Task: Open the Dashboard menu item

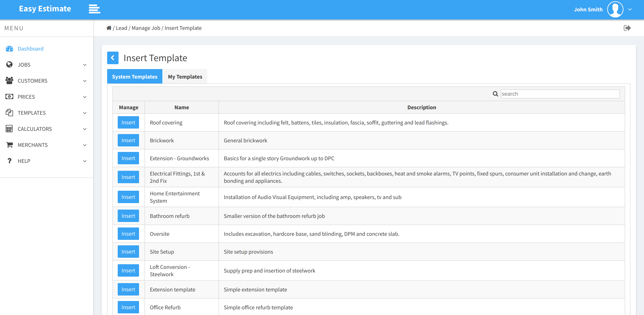Action: pos(30,49)
